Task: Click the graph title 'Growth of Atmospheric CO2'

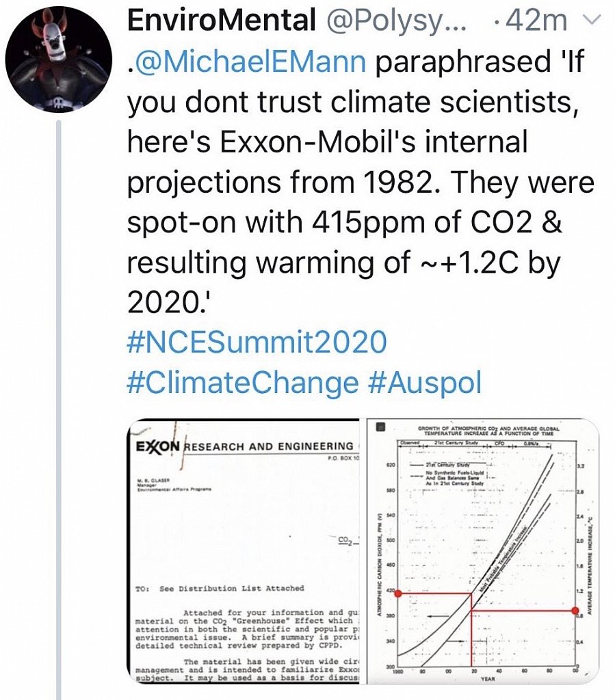Action: pos(488,431)
